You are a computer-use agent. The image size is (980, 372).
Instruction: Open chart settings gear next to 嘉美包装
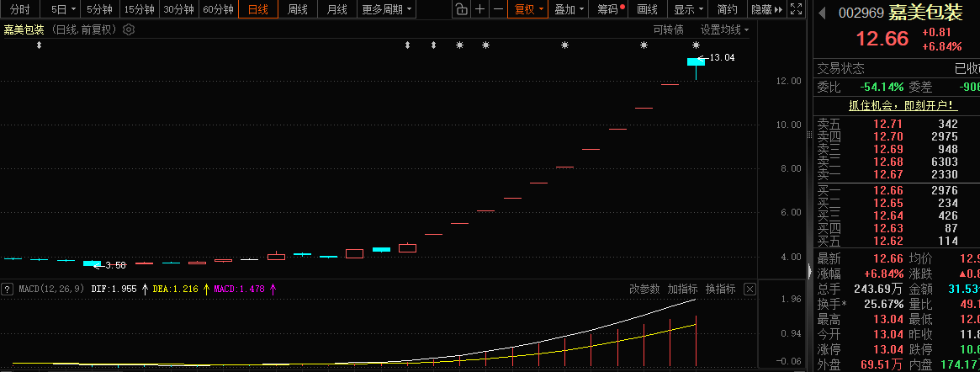129,29
